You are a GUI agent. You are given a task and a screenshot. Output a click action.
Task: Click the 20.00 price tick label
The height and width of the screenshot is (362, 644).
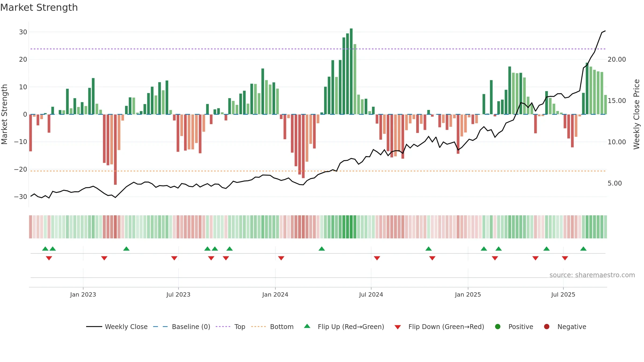point(617,60)
